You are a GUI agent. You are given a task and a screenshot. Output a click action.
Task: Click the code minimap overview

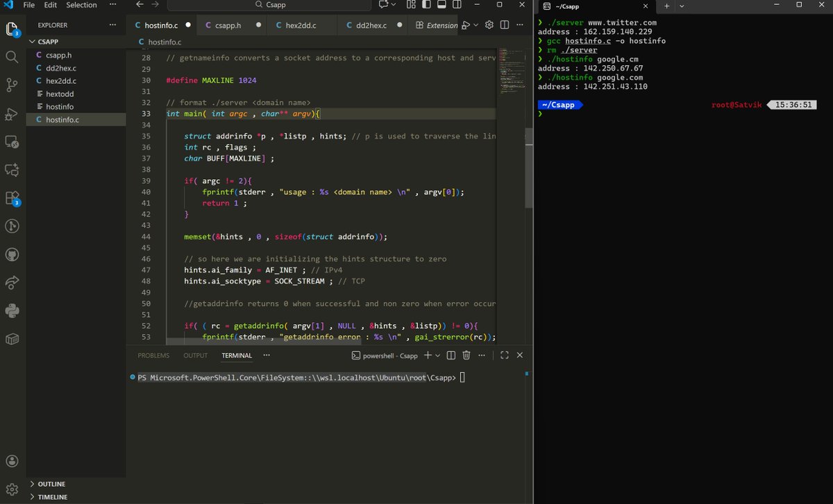coord(510,73)
